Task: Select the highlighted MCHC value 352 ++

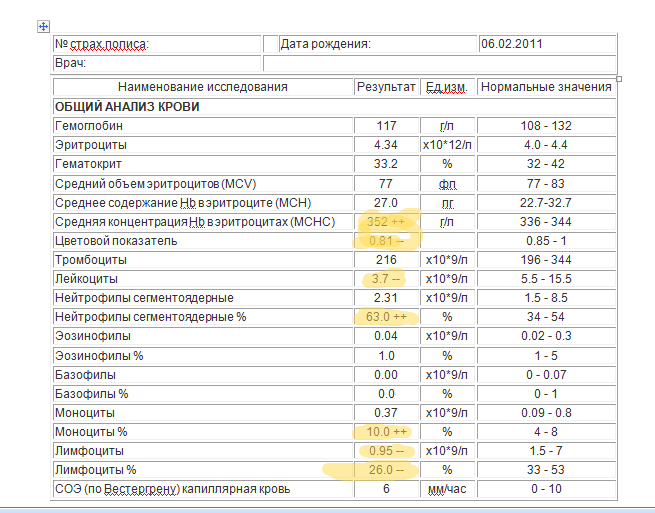Action: point(386,222)
